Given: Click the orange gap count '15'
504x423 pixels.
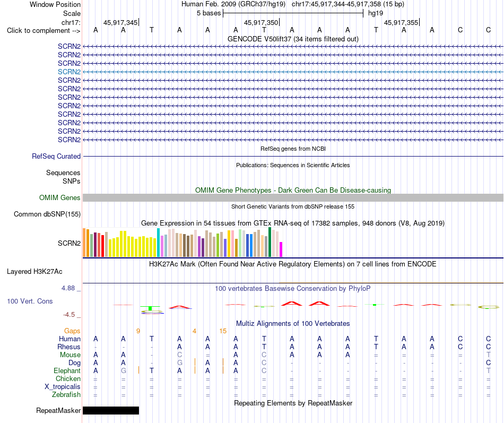Looking at the screenshot, I should [223, 331].
